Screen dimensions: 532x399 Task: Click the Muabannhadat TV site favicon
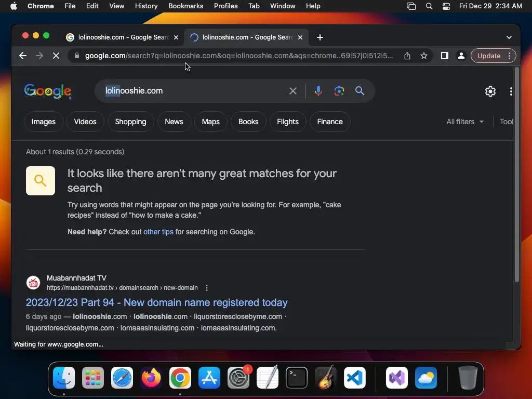click(33, 282)
